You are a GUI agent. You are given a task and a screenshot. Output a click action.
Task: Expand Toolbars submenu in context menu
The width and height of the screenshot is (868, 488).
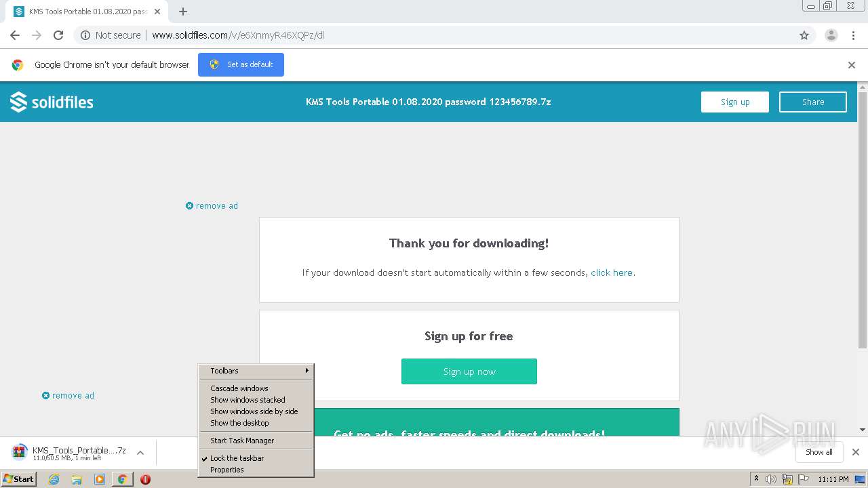(256, 371)
